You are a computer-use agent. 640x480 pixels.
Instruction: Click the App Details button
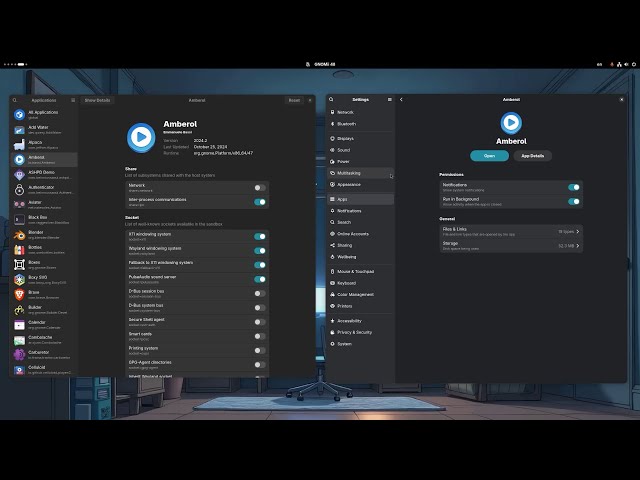click(x=533, y=156)
